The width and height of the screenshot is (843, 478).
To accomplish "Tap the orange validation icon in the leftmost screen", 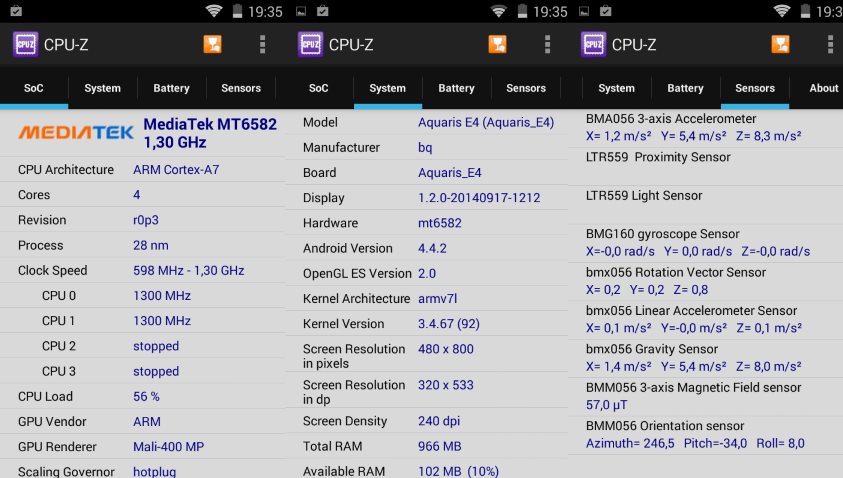I will coord(212,44).
